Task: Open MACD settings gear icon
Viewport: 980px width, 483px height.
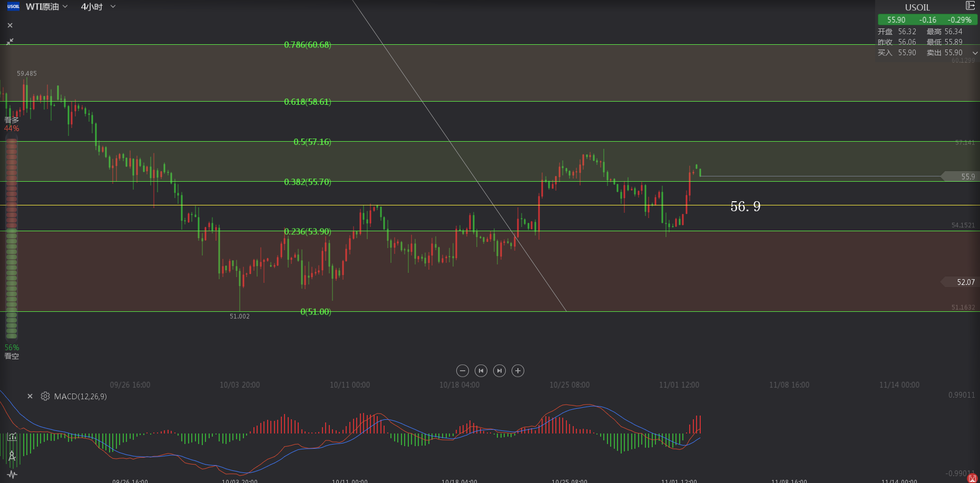Action: tap(45, 396)
